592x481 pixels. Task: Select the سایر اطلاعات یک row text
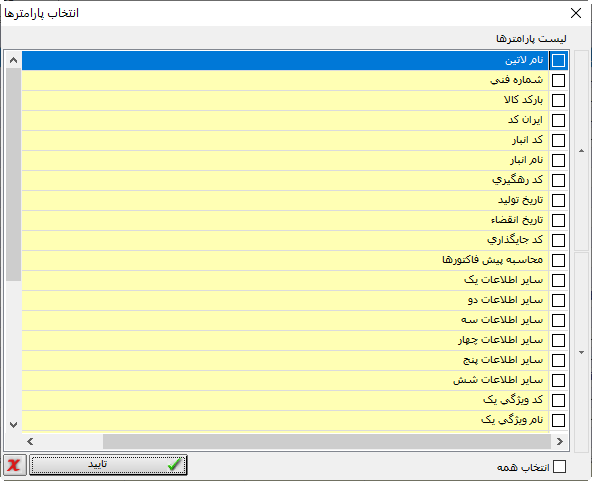(504, 280)
